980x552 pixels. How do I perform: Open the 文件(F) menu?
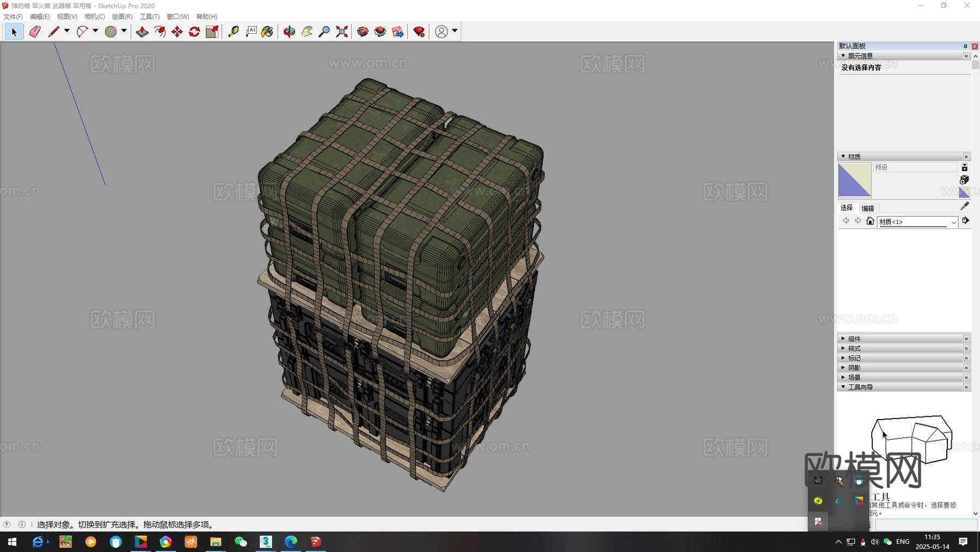[x=13, y=17]
